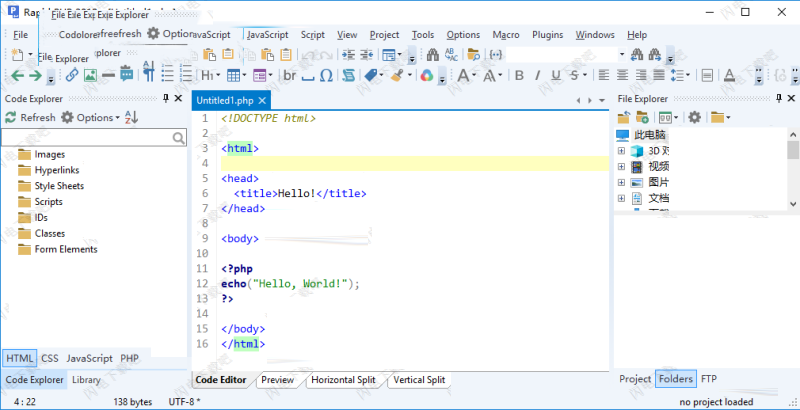The image size is (800, 410).
Task: Click the blue script scroll icon
Action: click(348, 75)
